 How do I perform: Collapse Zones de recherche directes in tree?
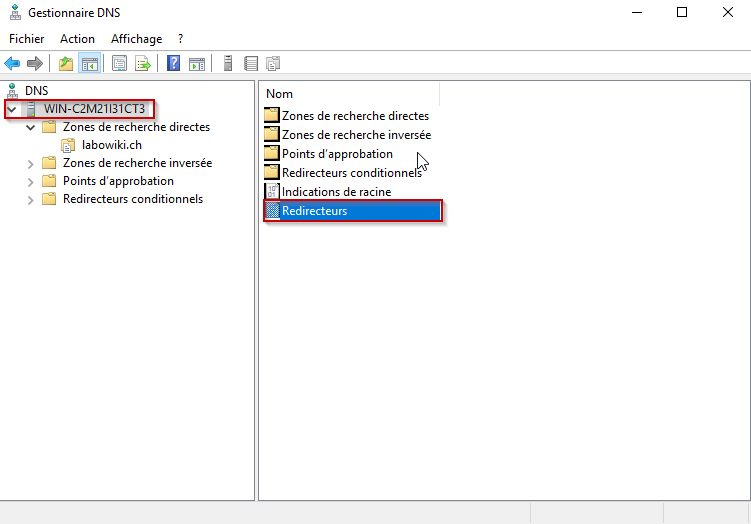click(31, 127)
